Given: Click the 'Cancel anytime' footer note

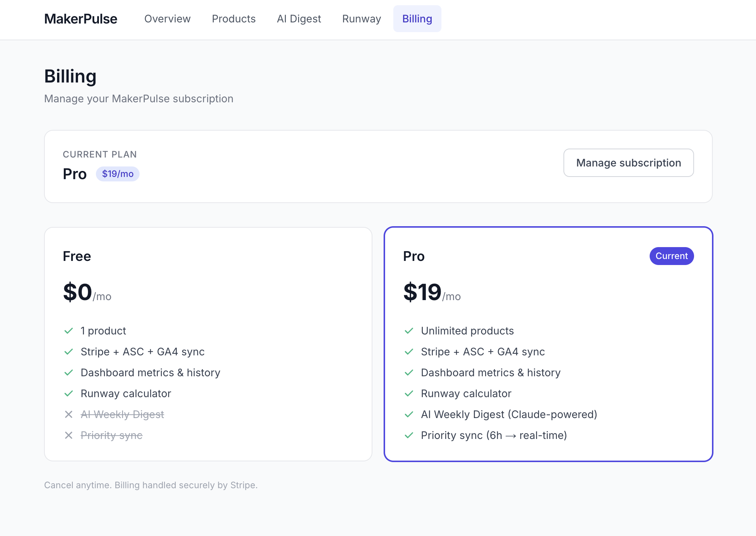Looking at the screenshot, I should point(151,485).
